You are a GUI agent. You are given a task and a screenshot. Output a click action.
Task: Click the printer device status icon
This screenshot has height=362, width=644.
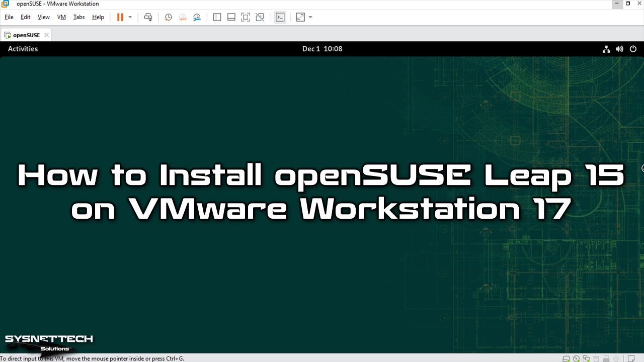[597, 359]
